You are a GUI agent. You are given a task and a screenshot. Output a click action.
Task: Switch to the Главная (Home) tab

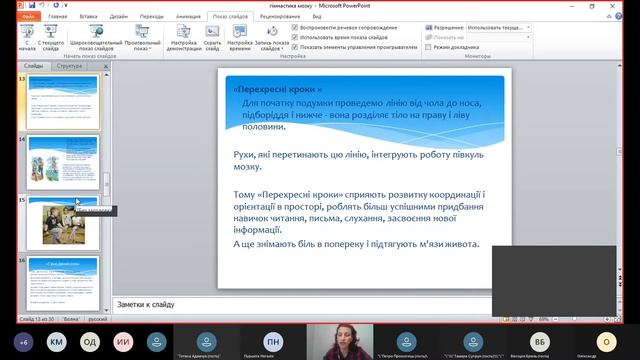58,16
